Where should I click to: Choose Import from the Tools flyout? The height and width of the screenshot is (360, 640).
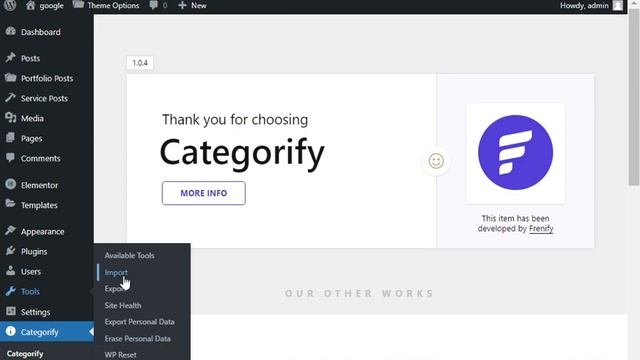[x=116, y=272]
